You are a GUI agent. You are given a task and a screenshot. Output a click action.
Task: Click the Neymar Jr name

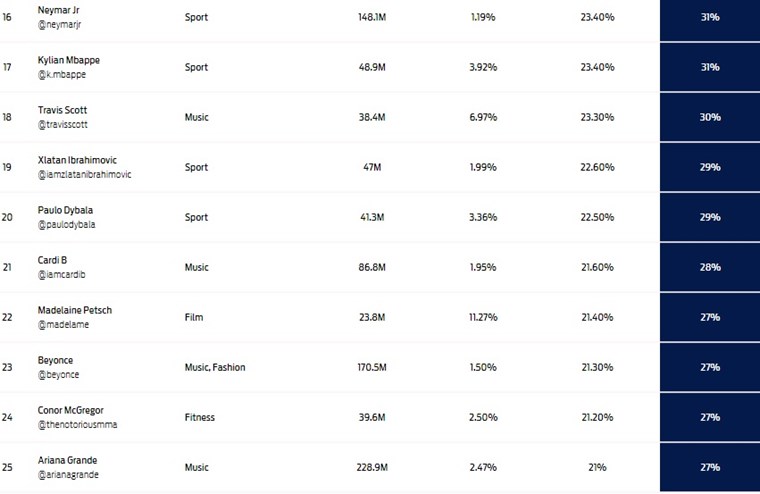pyautogui.click(x=61, y=10)
